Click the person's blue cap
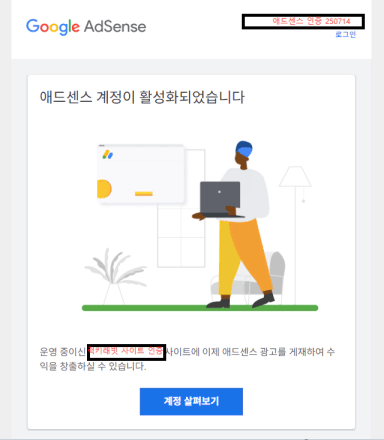 click(x=244, y=149)
